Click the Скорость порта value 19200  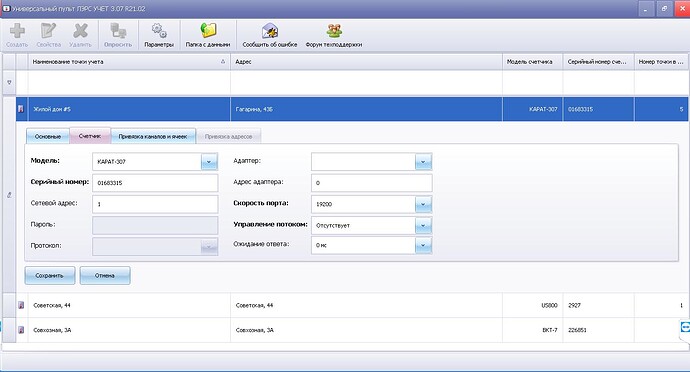point(324,204)
